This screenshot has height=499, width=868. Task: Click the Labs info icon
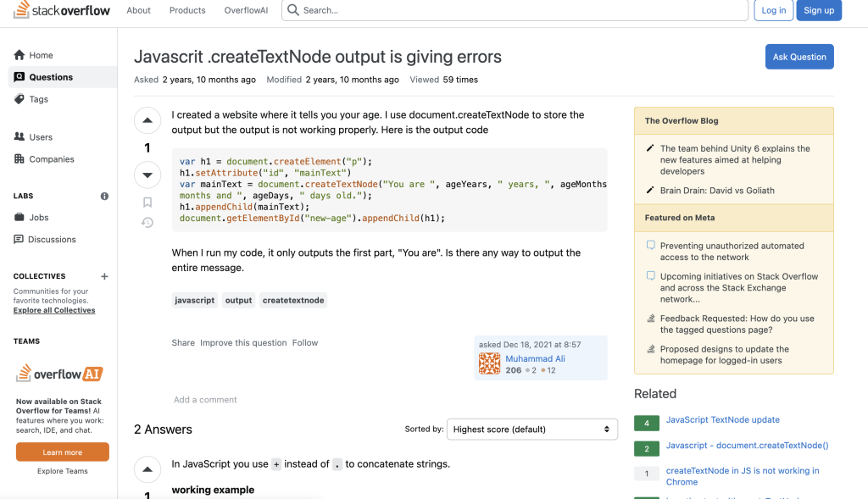click(104, 196)
